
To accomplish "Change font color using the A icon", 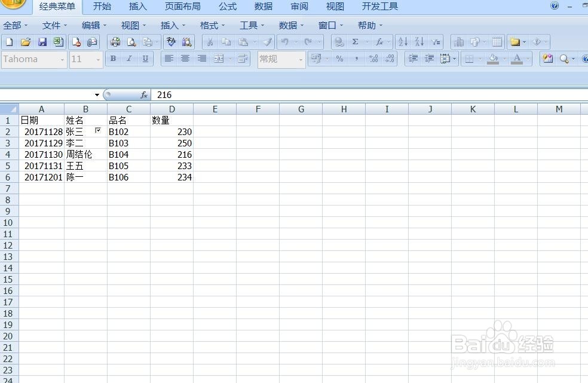I will point(517,59).
